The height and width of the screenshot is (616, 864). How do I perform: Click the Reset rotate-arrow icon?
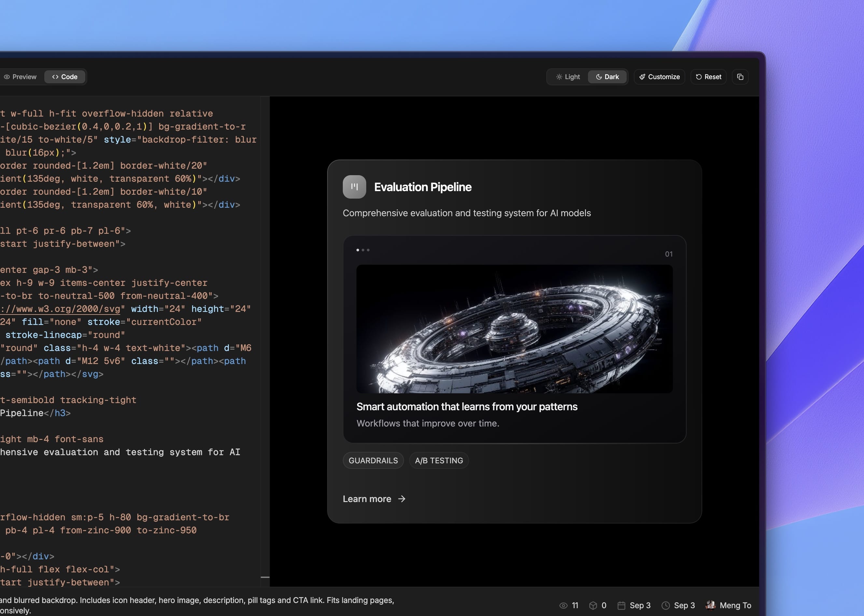tap(699, 77)
